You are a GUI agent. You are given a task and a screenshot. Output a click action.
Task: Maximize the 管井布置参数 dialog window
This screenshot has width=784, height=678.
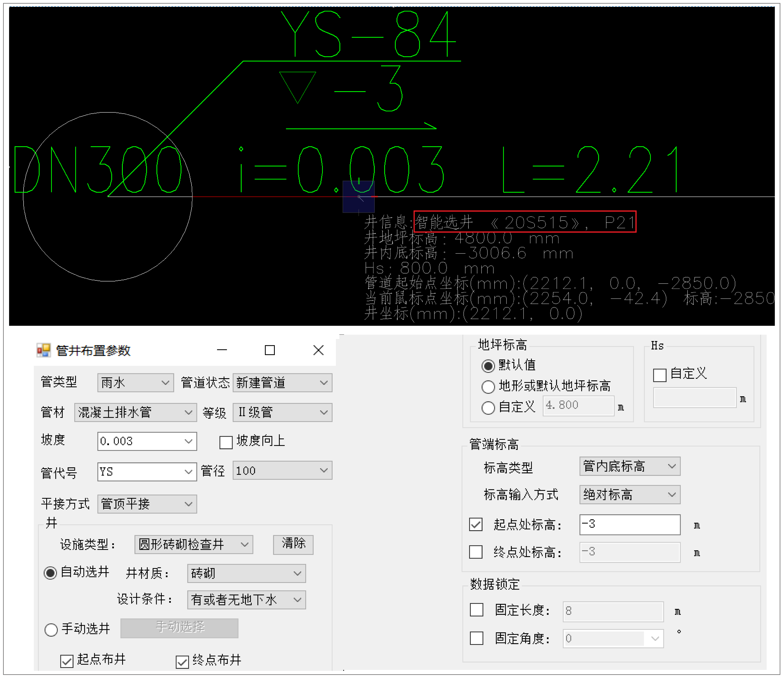click(x=270, y=350)
